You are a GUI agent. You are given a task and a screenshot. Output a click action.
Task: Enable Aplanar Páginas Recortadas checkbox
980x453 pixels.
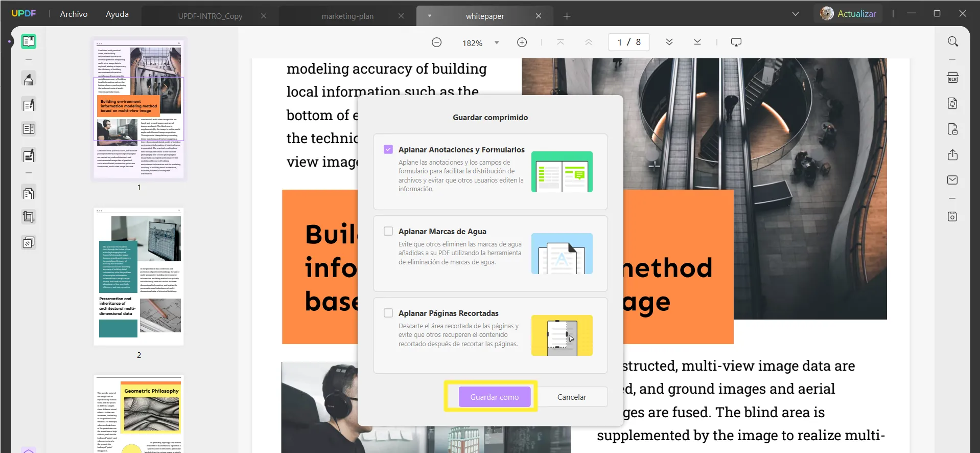388,313
